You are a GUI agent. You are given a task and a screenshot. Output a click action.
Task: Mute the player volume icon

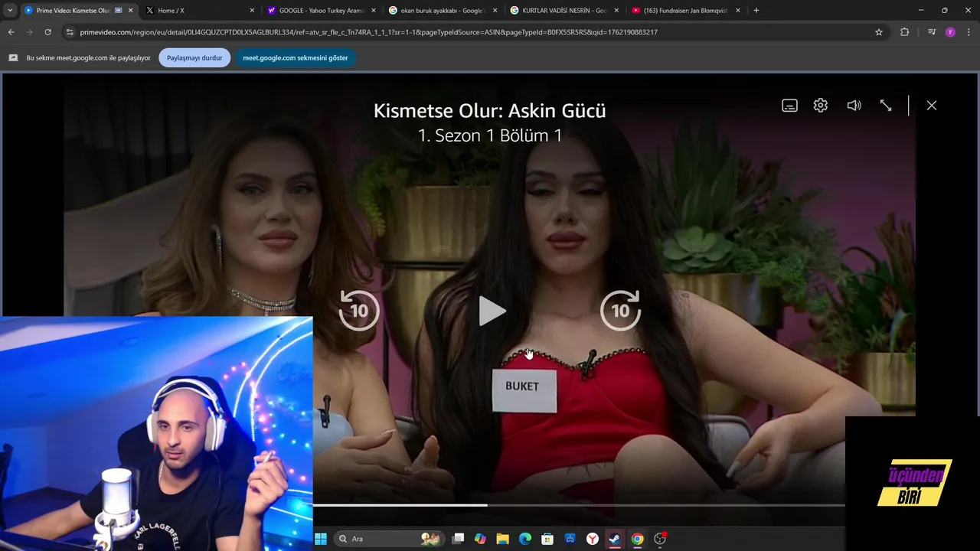854,106
